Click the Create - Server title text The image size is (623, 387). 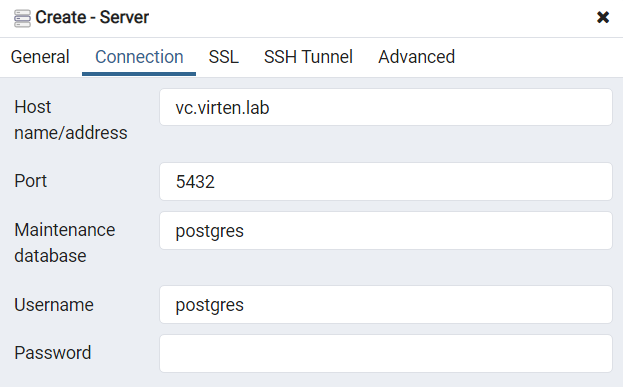coord(92,17)
